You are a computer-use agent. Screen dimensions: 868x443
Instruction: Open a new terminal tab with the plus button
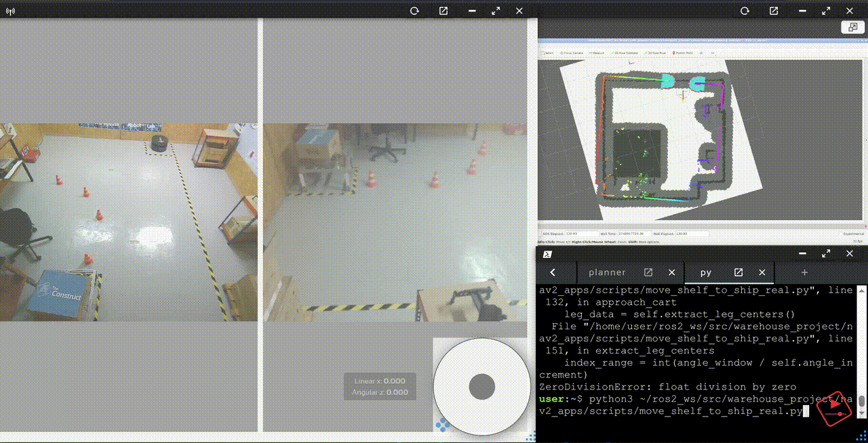click(x=804, y=272)
